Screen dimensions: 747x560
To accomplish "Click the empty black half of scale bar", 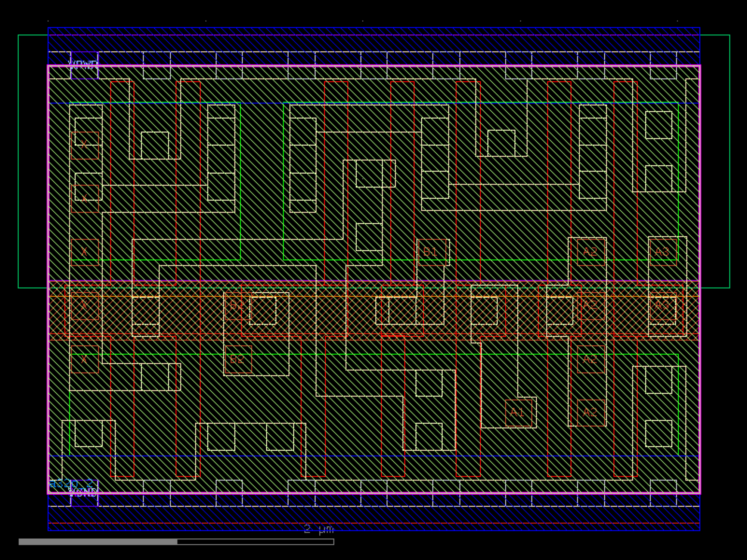I will (255, 542).
